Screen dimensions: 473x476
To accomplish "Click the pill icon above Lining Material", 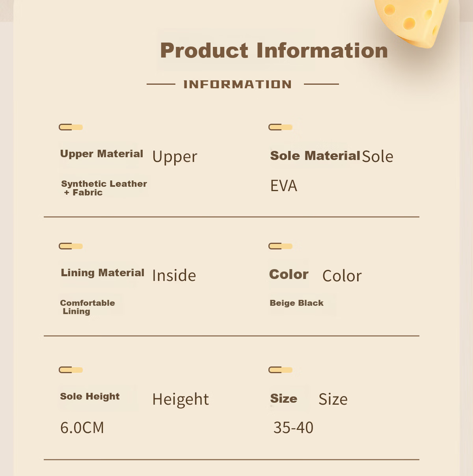I will click(71, 246).
